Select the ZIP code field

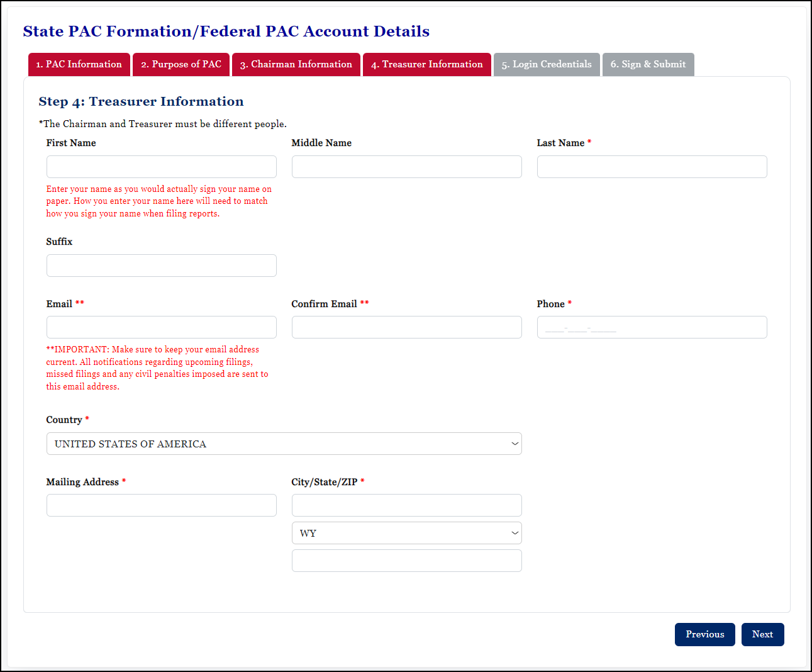[406, 560]
